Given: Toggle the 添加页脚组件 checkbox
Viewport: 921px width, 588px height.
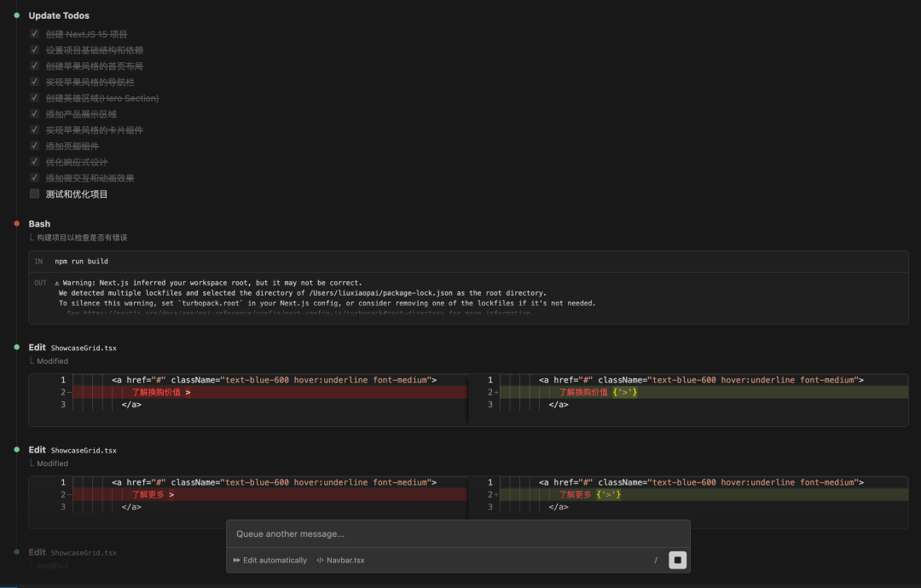Looking at the screenshot, I should click(x=35, y=146).
